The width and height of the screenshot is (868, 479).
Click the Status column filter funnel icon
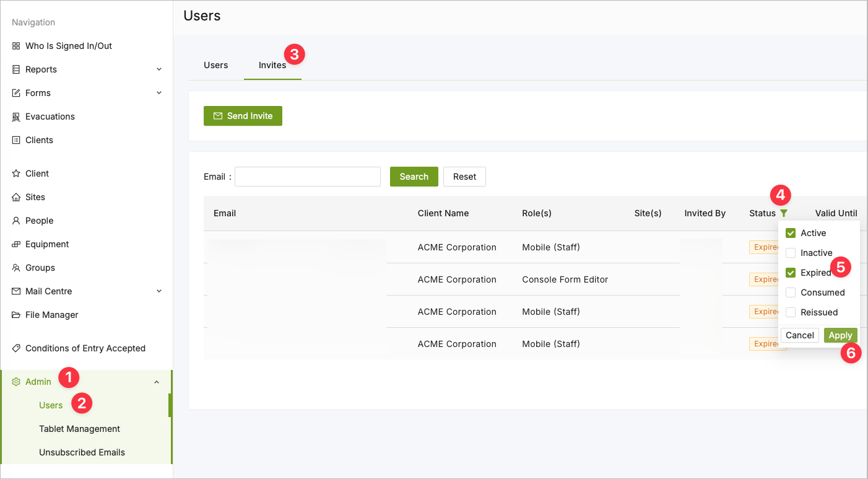pyautogui.click(x=784, y=213)
